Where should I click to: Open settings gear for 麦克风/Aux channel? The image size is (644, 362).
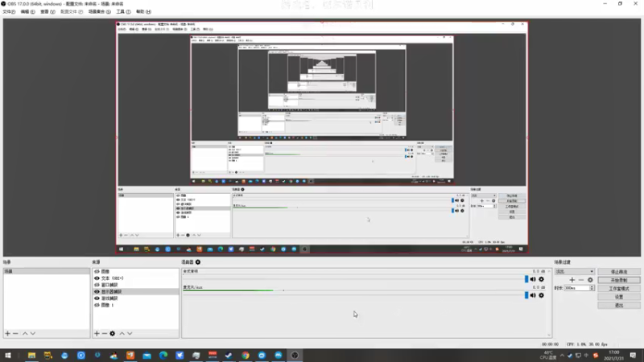[541, 295]
